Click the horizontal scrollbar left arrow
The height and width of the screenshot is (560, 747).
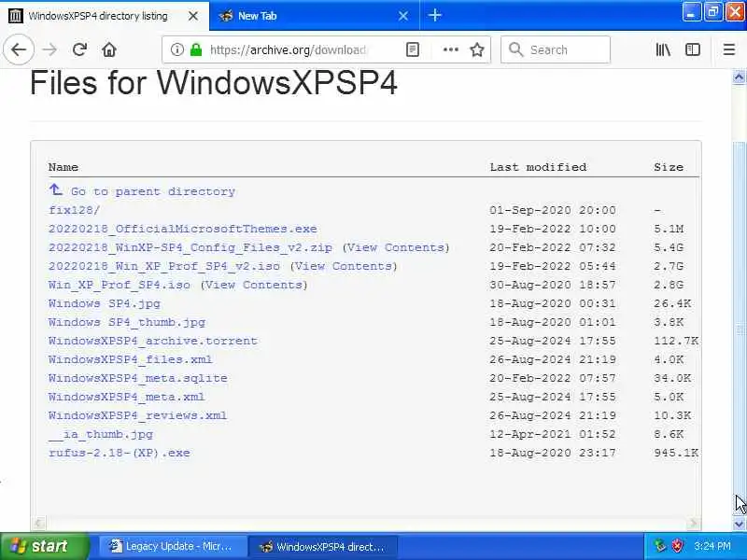pyautogui.click(x=39, y=524)
